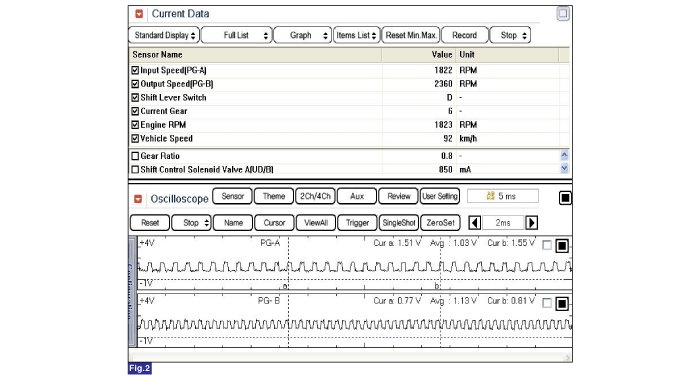Open the Full List dropdown
This screenshot has width=700, height=376.
pyautogui.click(x=237, y=35)
